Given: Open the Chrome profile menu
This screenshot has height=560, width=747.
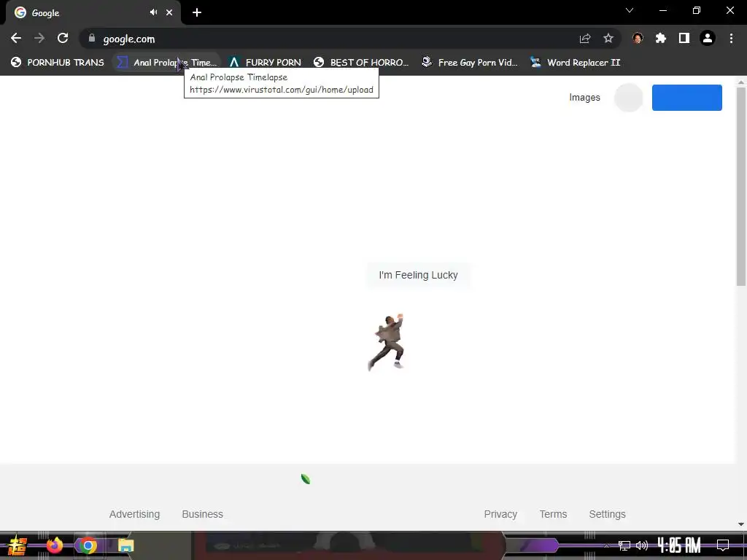Looking at the screenshot, I should pos(708,38).
